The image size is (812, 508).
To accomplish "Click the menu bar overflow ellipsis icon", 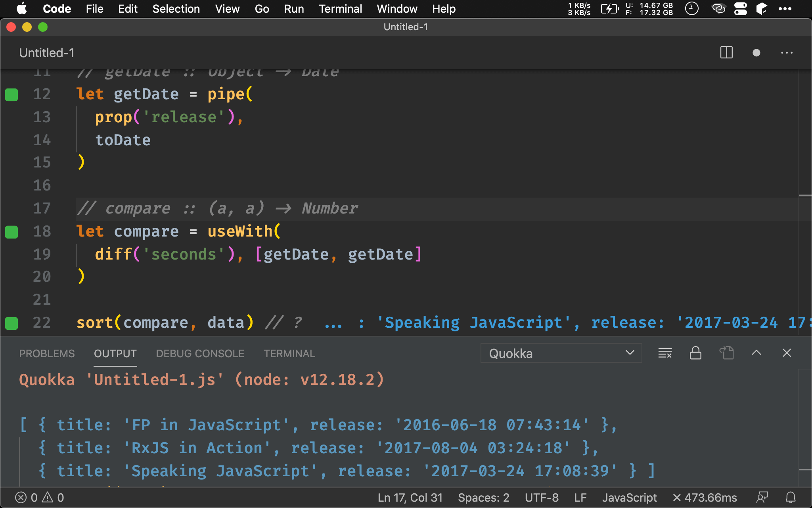I will coord(785,9).
